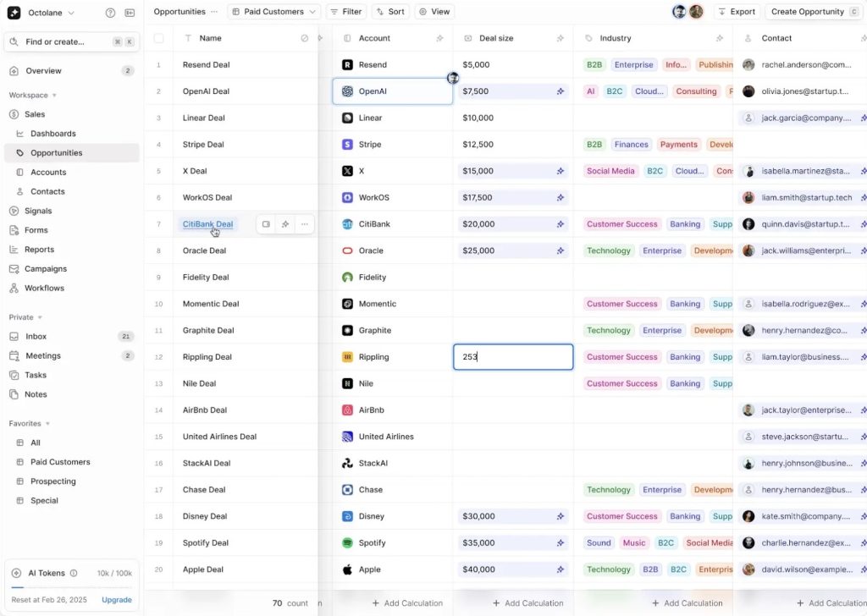The image size is (867, 616).
Task: Open Meetings in the sidebar
Action: 71,355
